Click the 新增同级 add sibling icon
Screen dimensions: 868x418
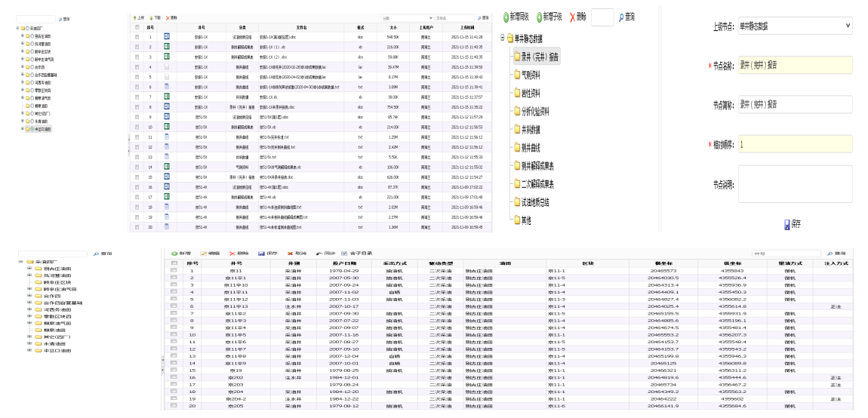(506, 17)
